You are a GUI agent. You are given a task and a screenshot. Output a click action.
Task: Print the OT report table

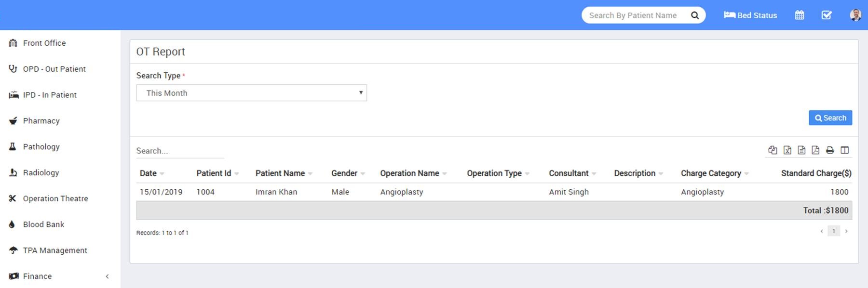[830, 150]
